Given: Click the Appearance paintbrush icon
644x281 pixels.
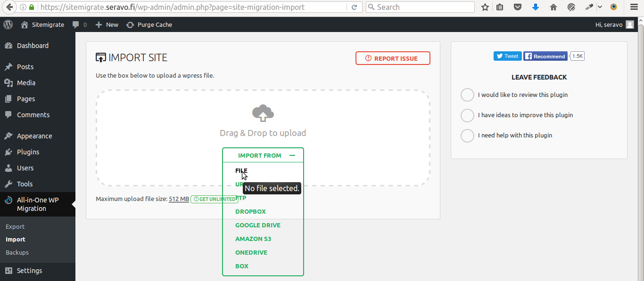Looking at the screenshot, I should [8, 136].
